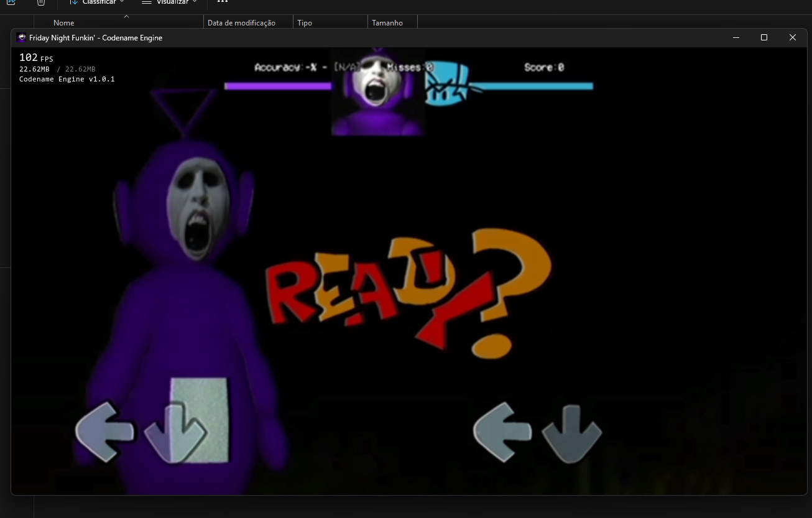Click the screaming white face of the purple character

click(199, 208)
